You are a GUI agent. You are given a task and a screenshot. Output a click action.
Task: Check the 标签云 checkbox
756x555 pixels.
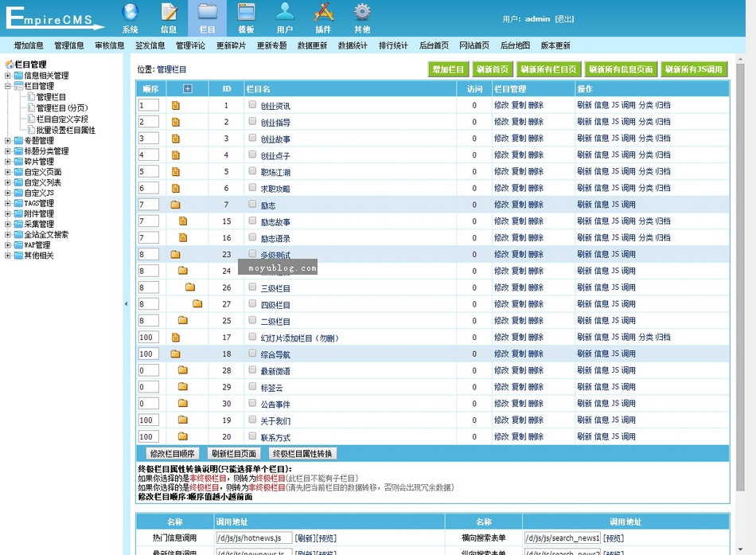[252, 386]
